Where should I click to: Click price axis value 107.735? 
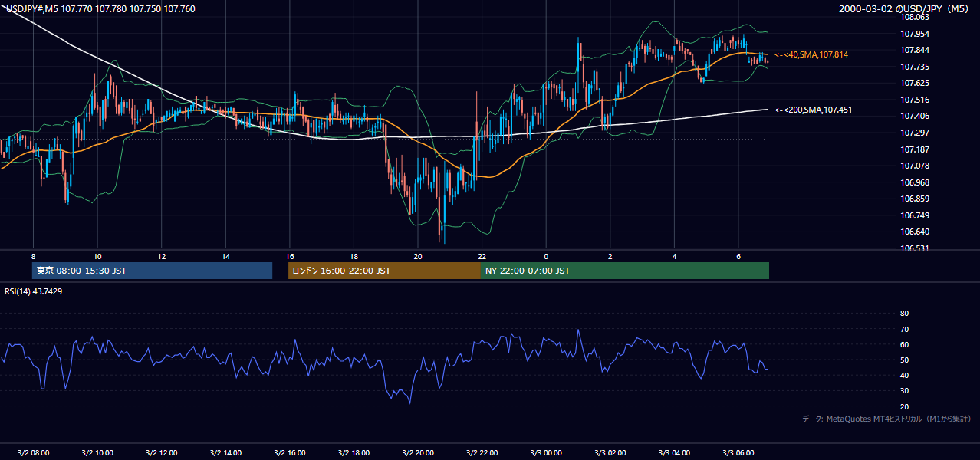[x=915, y=67]
